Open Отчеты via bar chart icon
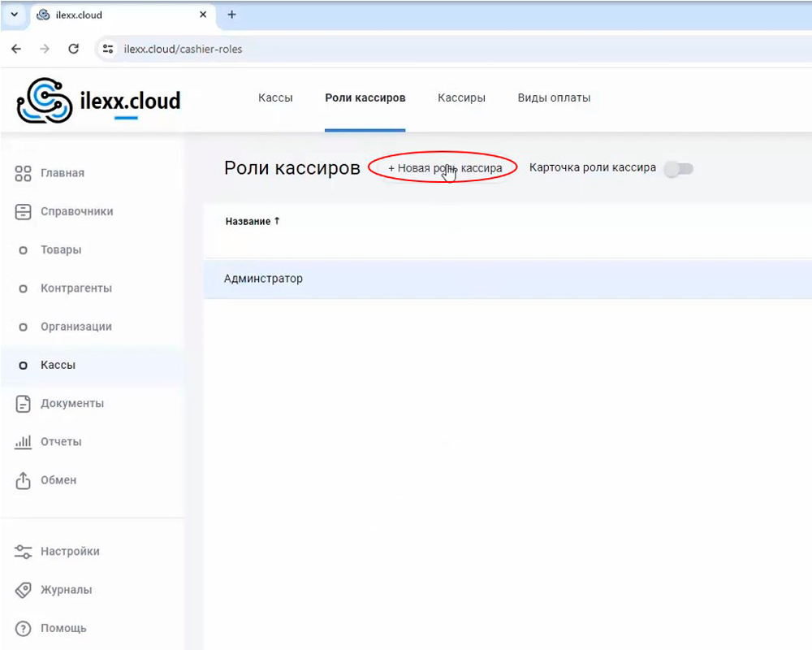This screenshot has width=812, height=650. point(24,442)
